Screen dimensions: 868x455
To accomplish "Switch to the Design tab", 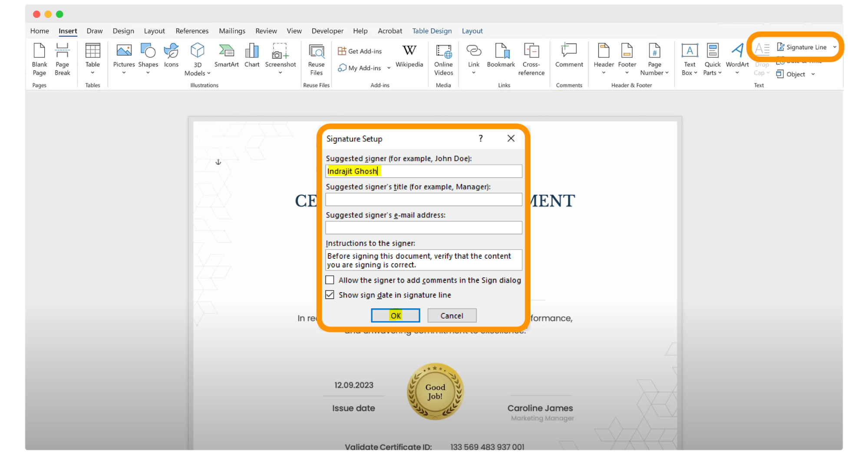I will tap(123, 31).
